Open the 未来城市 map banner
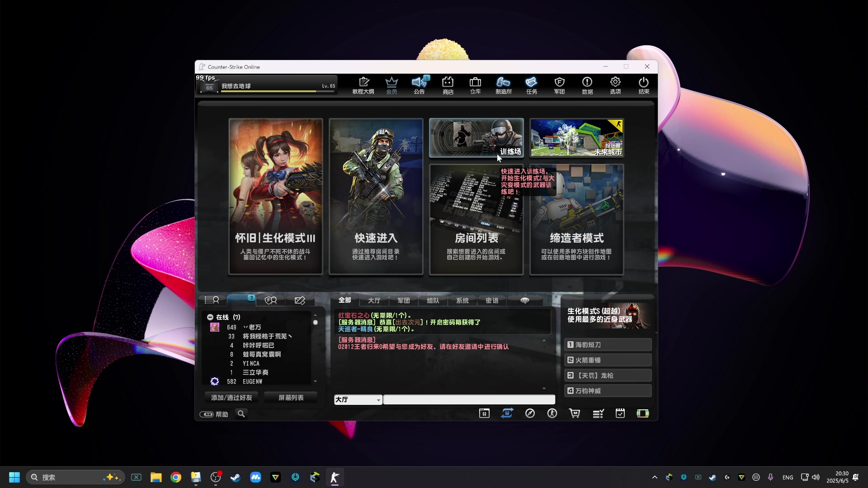This screenshot has height=488, width=868. coord(577,138)
